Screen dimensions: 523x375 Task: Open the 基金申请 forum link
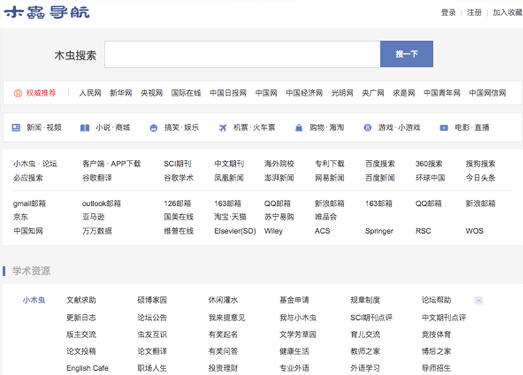click(294, 300)
